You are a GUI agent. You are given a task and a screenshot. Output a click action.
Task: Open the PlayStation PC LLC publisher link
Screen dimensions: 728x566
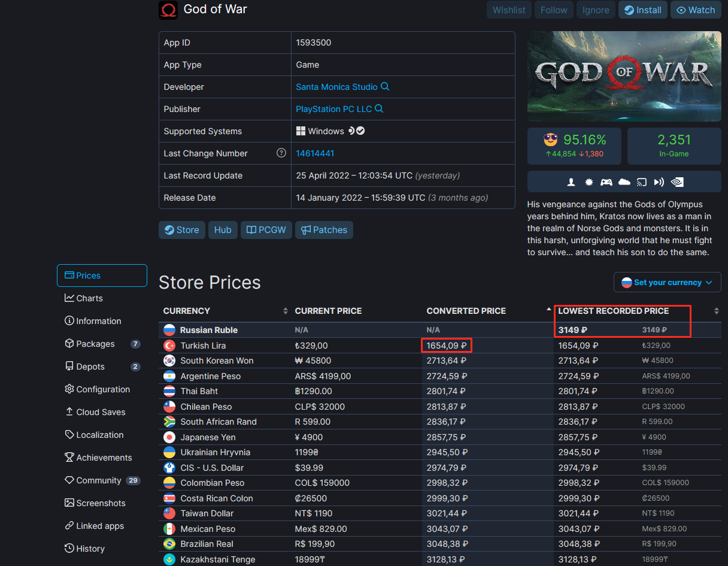pos(333,109)
